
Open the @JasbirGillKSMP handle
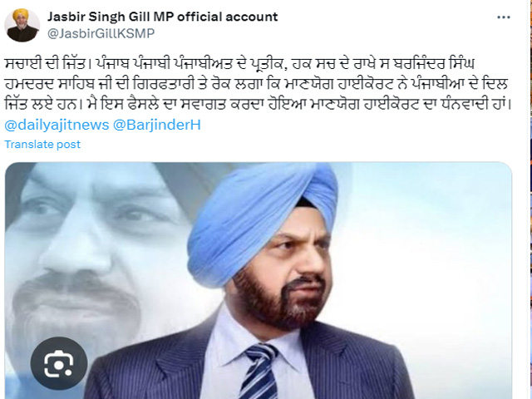pos(101,33)
